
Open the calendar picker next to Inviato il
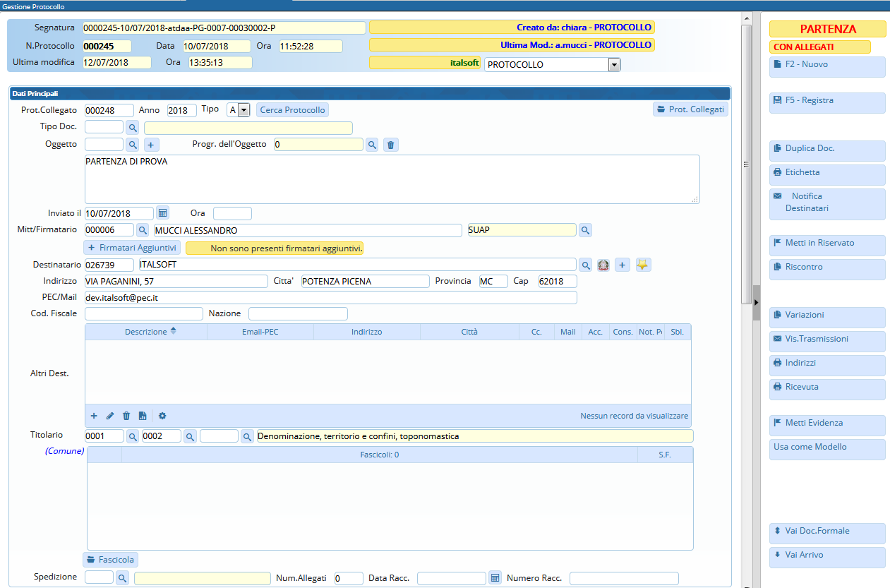tap(162, 213)
